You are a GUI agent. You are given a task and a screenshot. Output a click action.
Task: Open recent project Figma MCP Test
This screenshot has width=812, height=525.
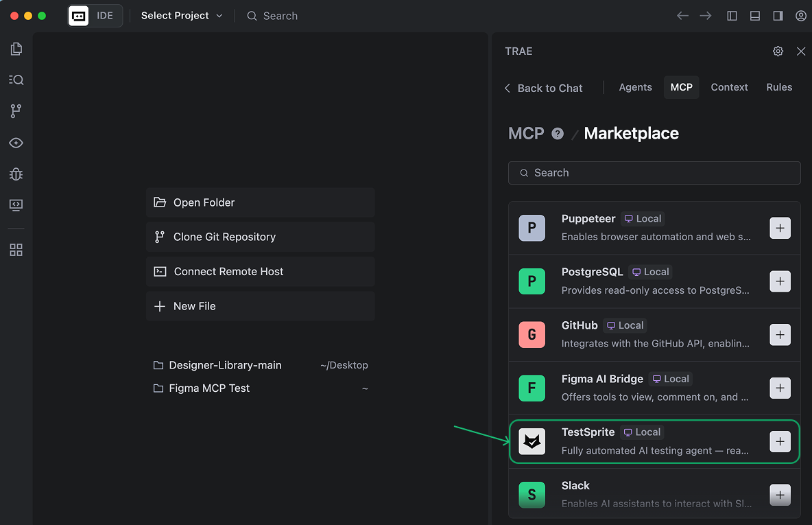tap(261, 388)
